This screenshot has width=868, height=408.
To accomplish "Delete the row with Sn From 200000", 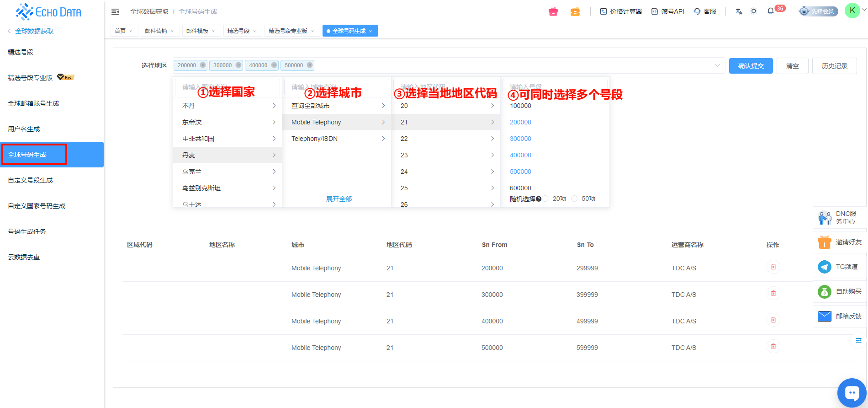I will [773, 267].
